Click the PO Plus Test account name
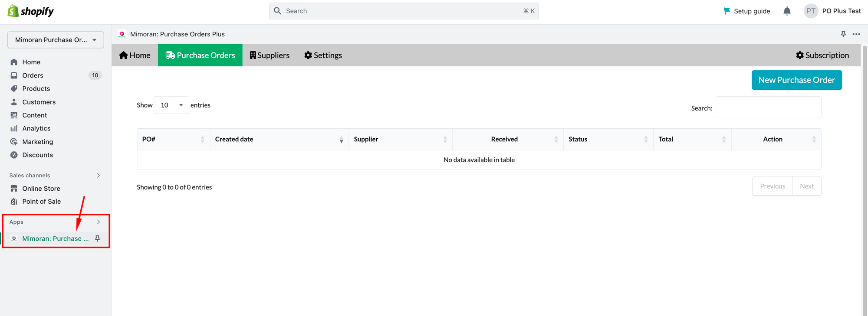Viewport: 868px width, 316px height. (842, 11)
